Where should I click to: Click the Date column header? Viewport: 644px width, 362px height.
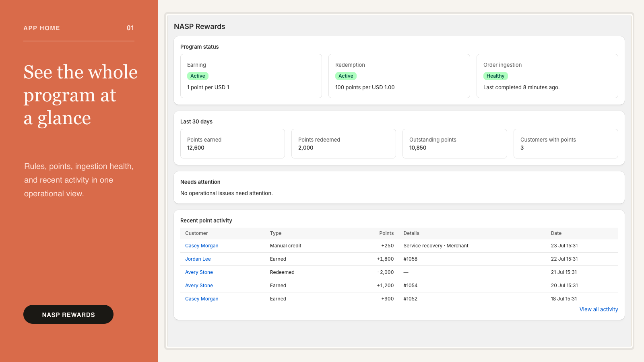(x=556, y=233)
